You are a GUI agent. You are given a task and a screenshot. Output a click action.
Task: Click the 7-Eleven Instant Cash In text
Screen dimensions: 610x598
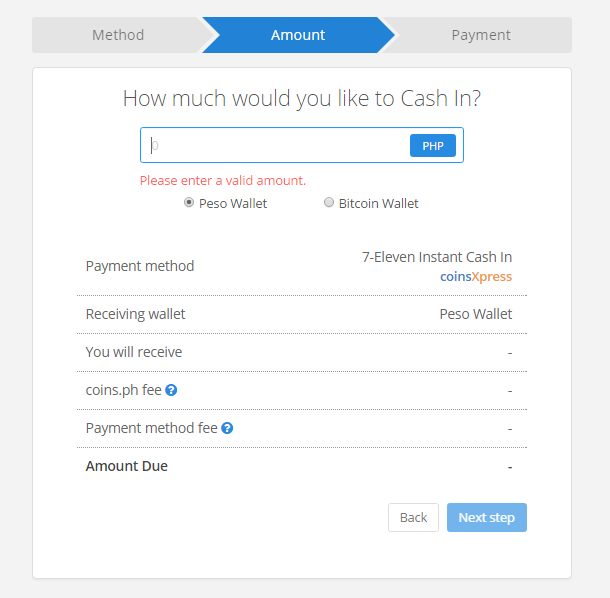pyautogui.click(x=437, y=257)
